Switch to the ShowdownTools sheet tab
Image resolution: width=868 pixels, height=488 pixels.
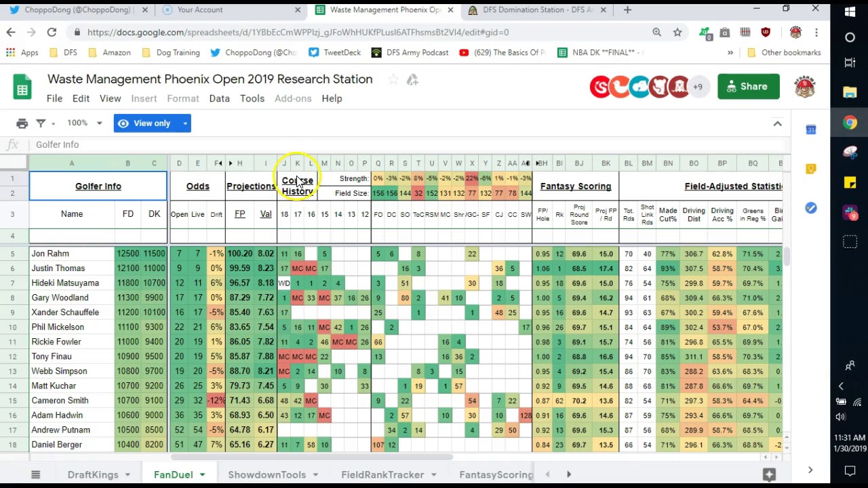coord(267,474)
